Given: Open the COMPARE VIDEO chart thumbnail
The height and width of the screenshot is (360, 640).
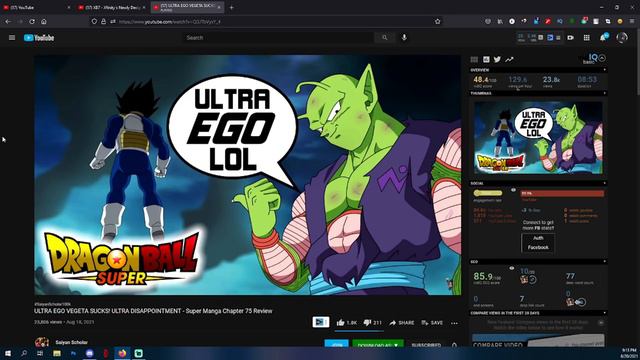Looking at the screenshot, I should tap(538, 340).
